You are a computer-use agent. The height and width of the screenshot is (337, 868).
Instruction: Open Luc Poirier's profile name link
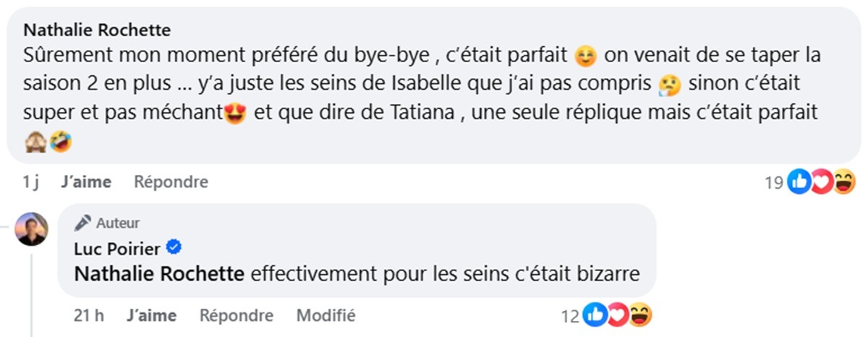[x=118, y=249]
